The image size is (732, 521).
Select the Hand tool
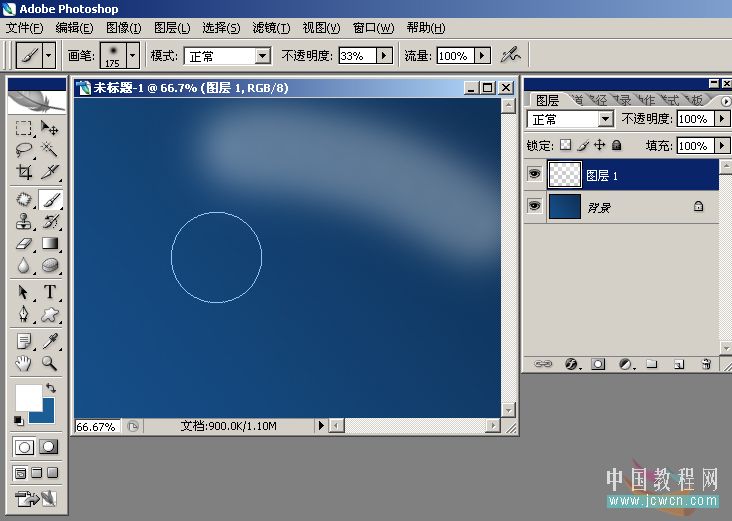(23, 363)
